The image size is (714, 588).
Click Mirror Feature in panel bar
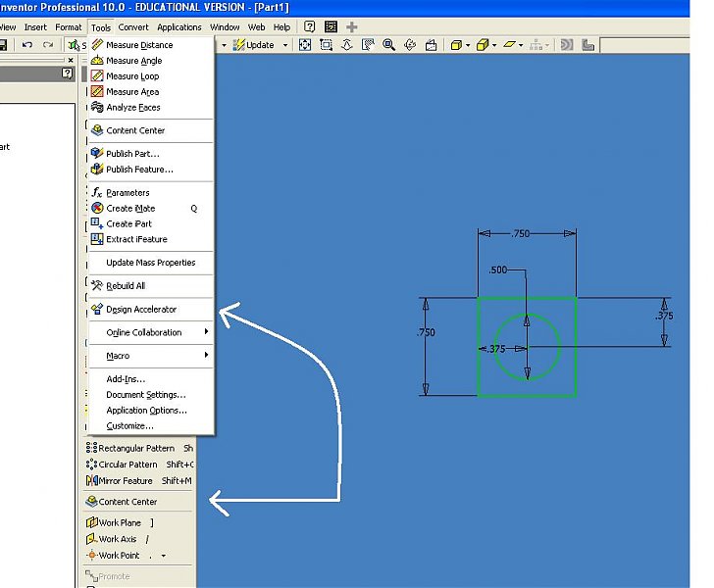(x=139, y=481)
